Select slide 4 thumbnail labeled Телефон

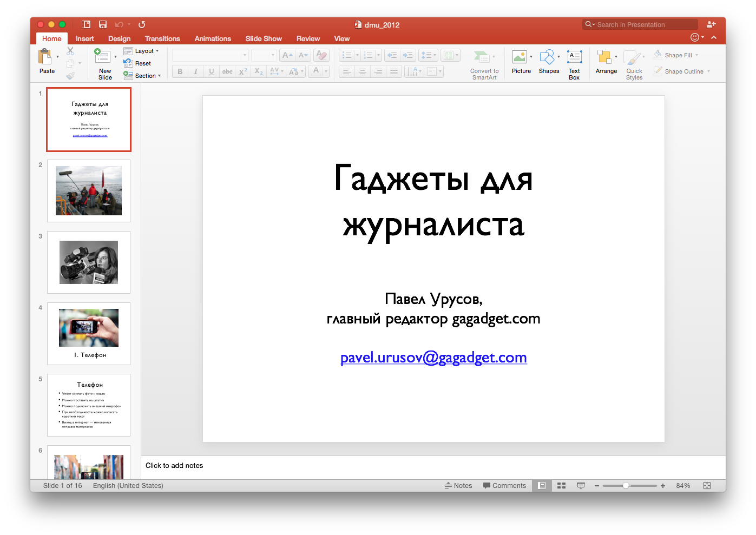(x=89, y=333)
